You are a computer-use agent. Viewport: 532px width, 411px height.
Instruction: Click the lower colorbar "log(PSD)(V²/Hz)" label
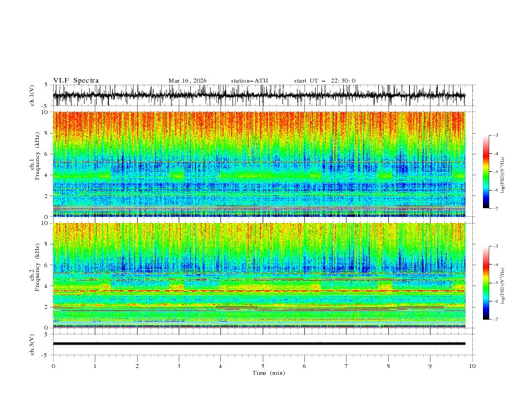[502, 286]
